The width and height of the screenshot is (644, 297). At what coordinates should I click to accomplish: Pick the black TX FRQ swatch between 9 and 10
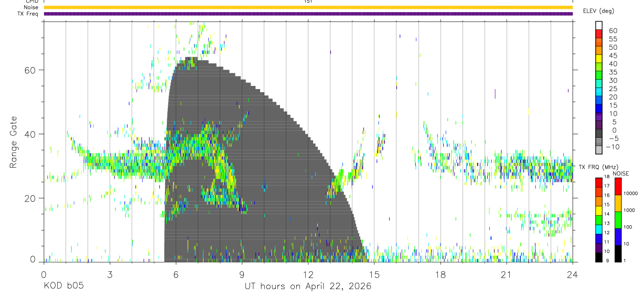click(599, 257)
